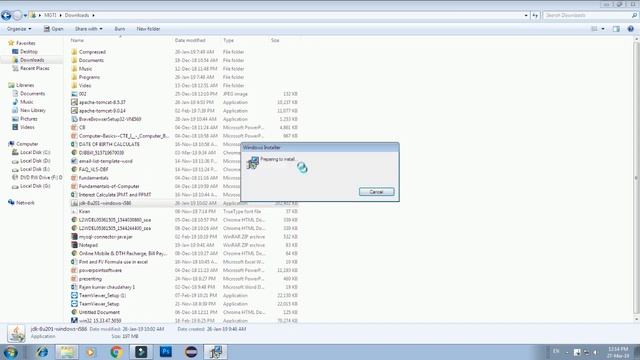Screen dimensions: 640x360
Task: Open Local Disk (C:) in sidebar
Action: (35, 152)
